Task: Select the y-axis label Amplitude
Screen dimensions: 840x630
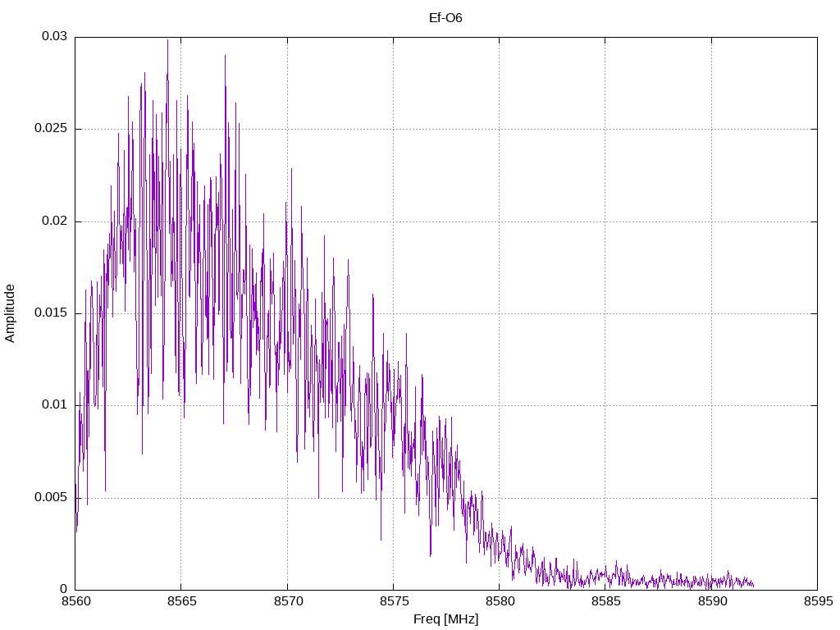Action: [10, 313]
